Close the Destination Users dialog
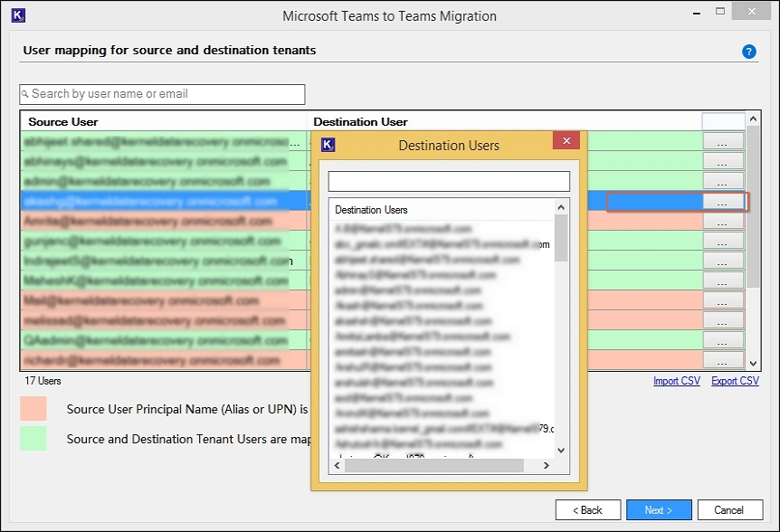780x532 pixels. tap(566, 141)
